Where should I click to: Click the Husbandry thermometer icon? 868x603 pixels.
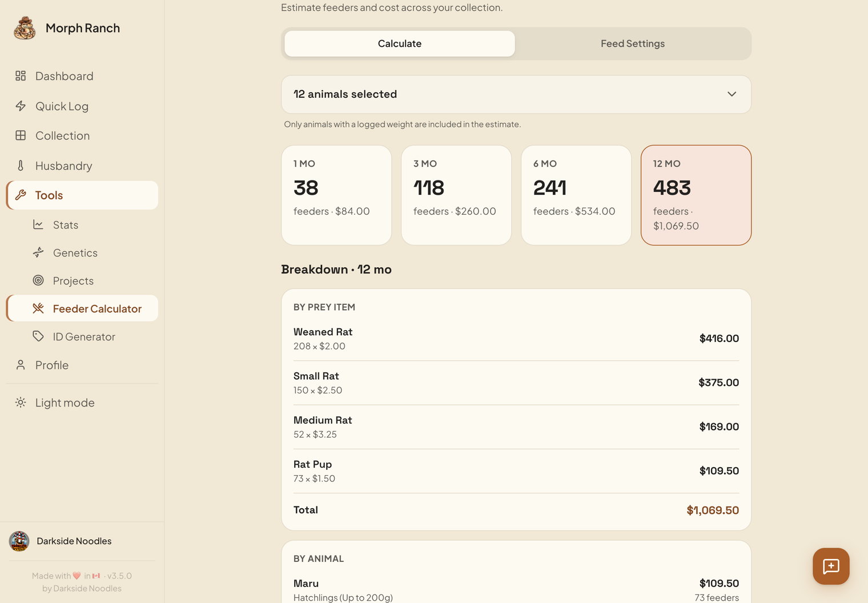(x=21, y=166)
